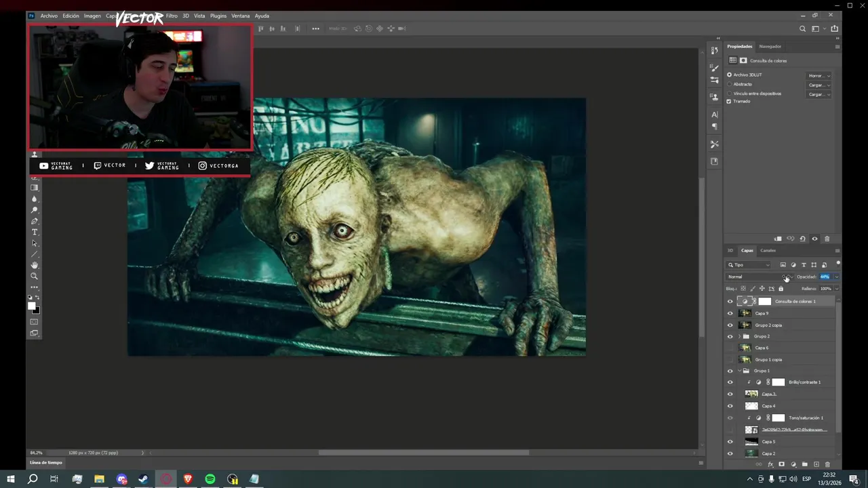
Task: Select Abstracto radio button
Action: (730, 84)
